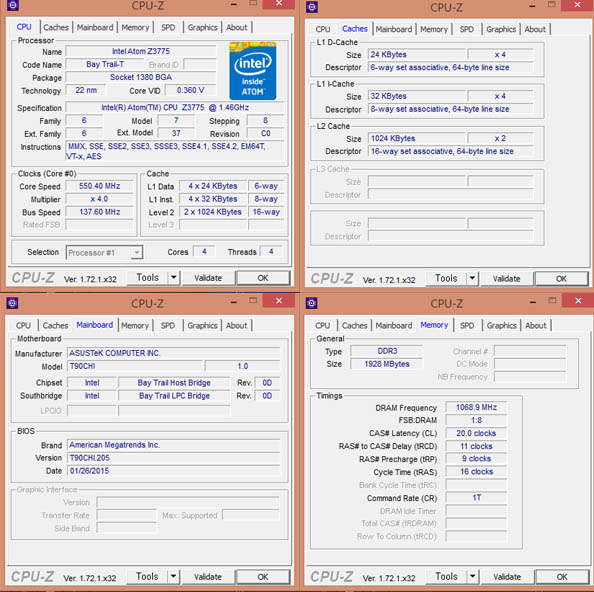
Task: Click L2 Cache 1024 KBytes size field
Action: pyautogui.click(x=417, y=138)
